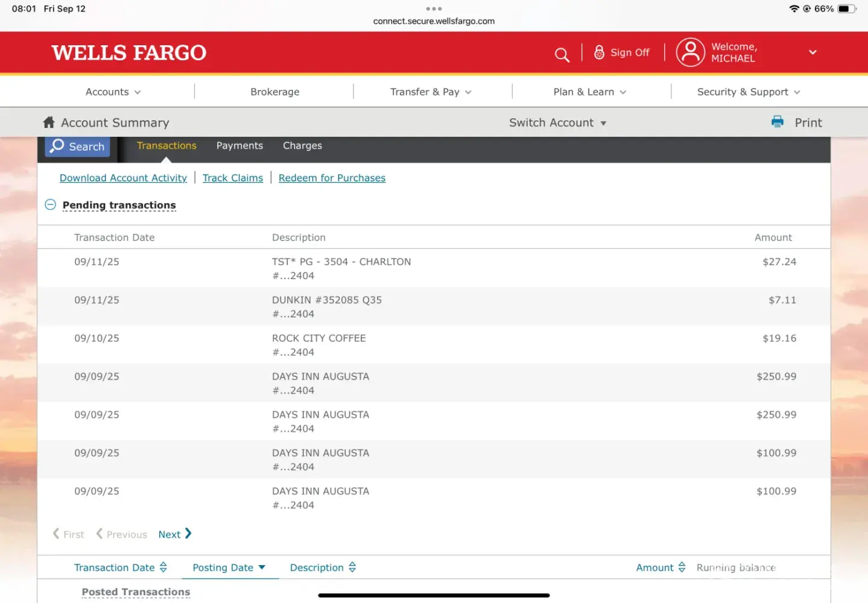The width and height of the screenshot is (868, 603).
Task: Open the user profile avatar icon
Action: point(690,52)
